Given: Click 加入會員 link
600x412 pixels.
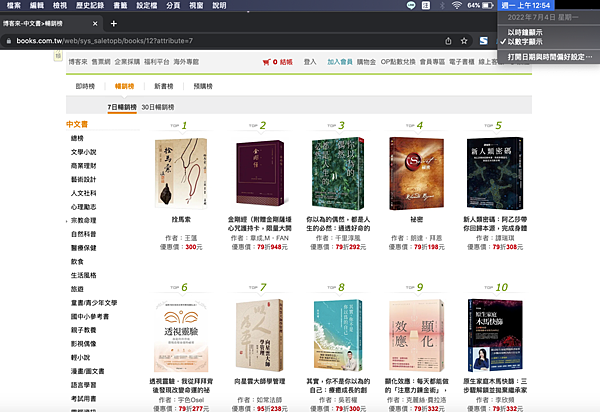Looking at the screenshot, I should coord(340,62).
